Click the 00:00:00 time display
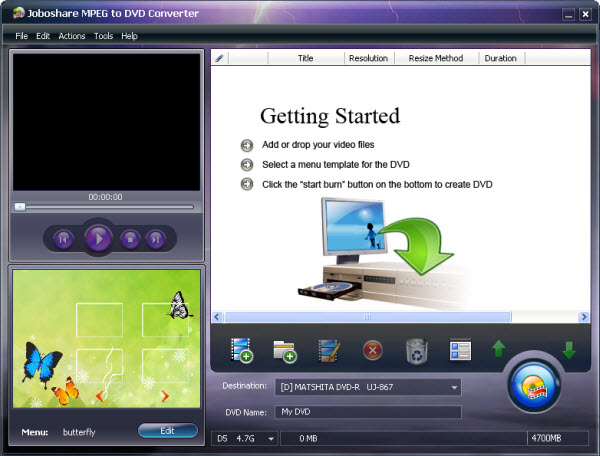 coord(105,197)
